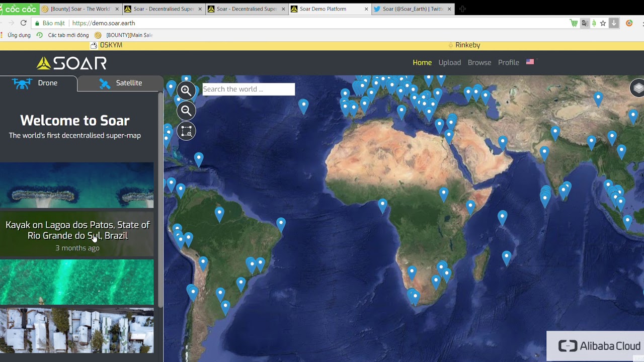Switch to the Drone tab
This screenshot has width=644, height=362.
pyautogui.click(x=39, y=83)
